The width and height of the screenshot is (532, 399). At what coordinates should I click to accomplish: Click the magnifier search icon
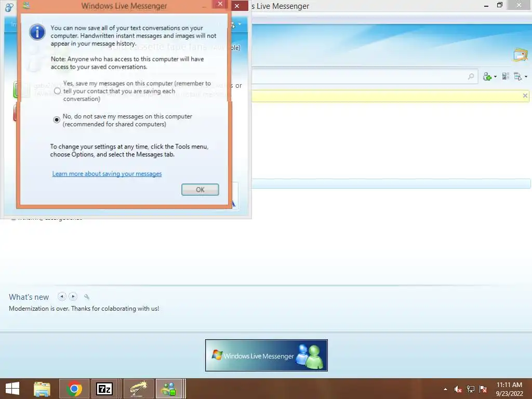click(471, 77)
